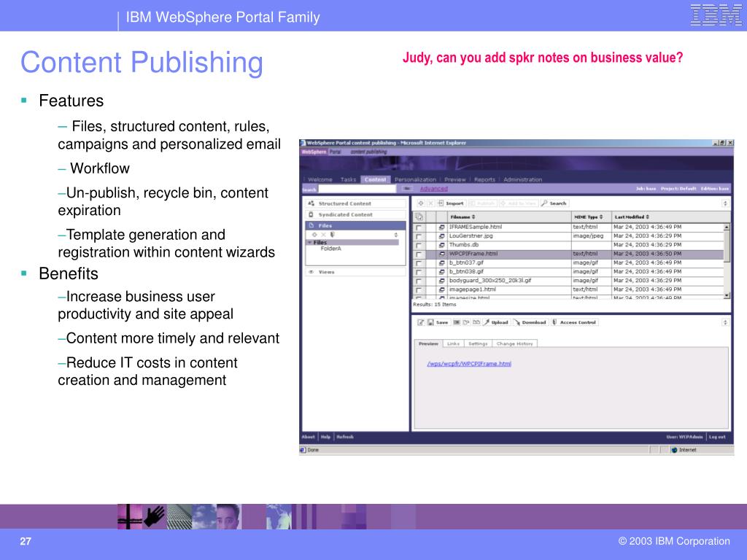Click the vertical scrollbar thumb of file list
This screenshot has width=747, height=560.
click(x=727, y=246)
